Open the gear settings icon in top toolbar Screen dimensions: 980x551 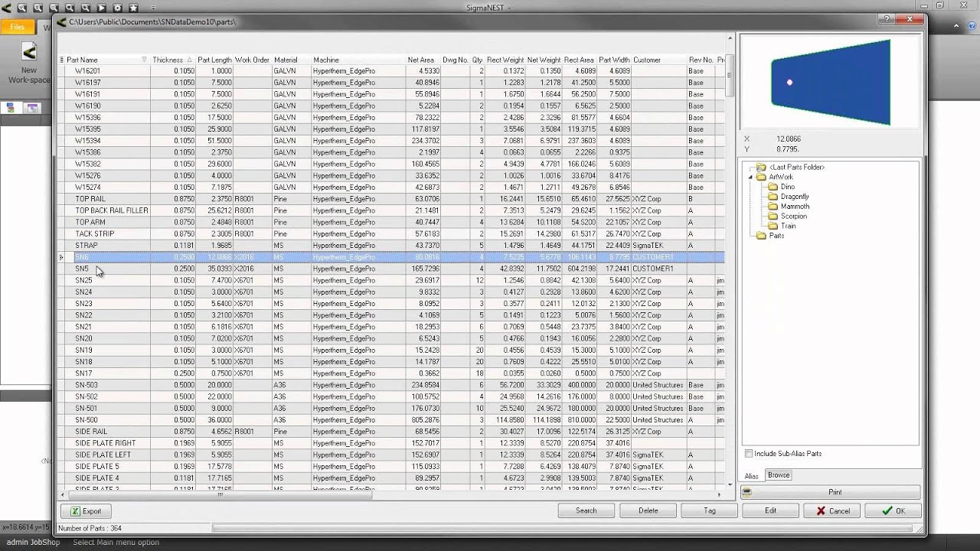pyautogui.click(x=117, y=8)
